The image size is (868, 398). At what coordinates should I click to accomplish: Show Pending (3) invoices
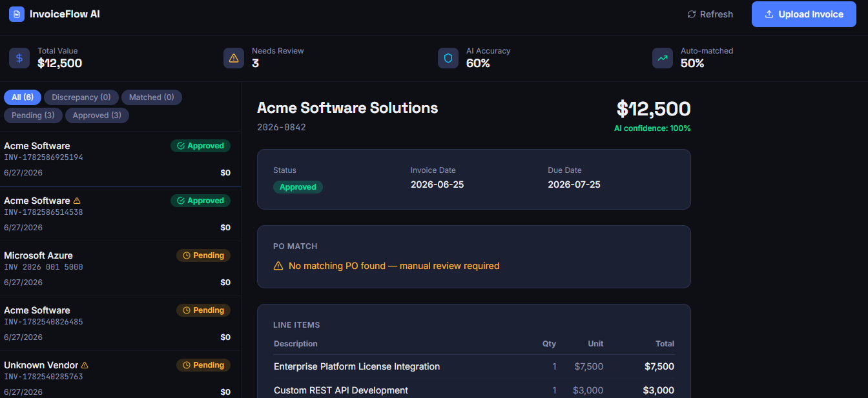coord(34,115)
